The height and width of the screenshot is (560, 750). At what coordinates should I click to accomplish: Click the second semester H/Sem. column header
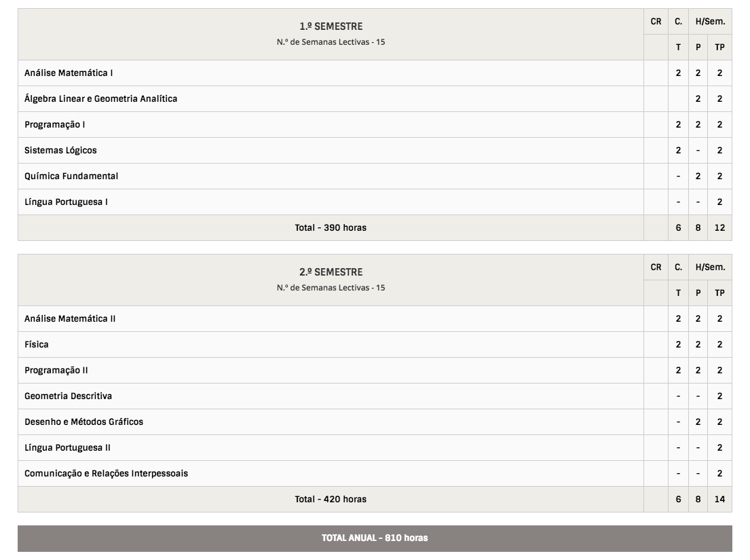point(711,267)
